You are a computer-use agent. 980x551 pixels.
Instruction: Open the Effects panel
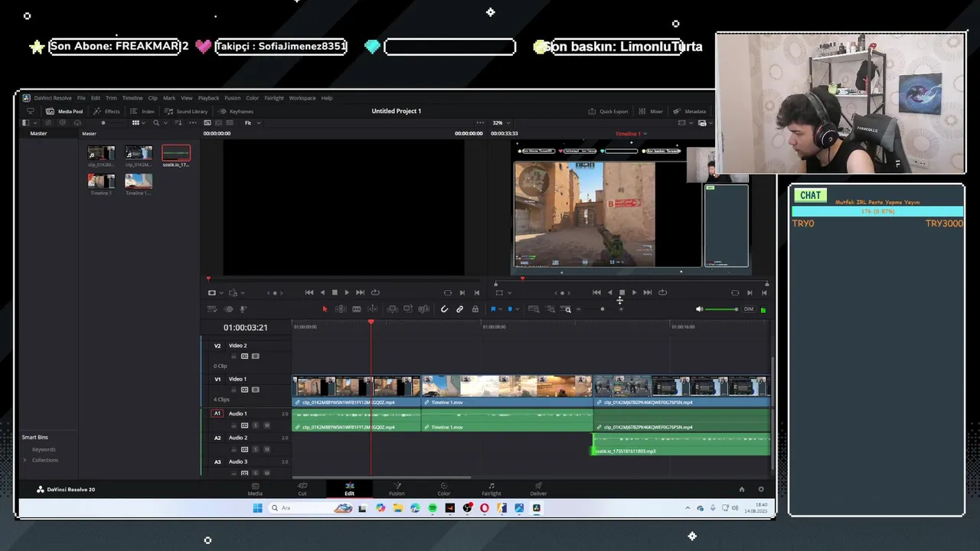point(106,111)
